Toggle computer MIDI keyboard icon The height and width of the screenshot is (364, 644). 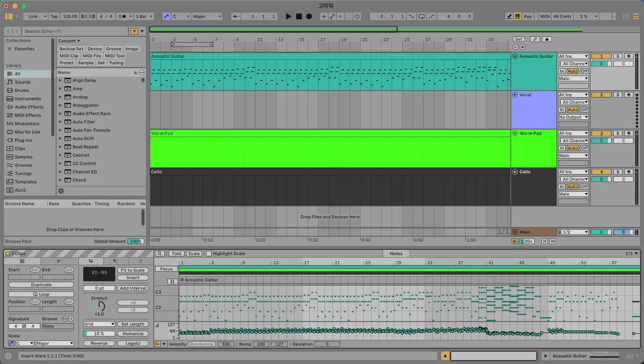[x=517, y=17]
